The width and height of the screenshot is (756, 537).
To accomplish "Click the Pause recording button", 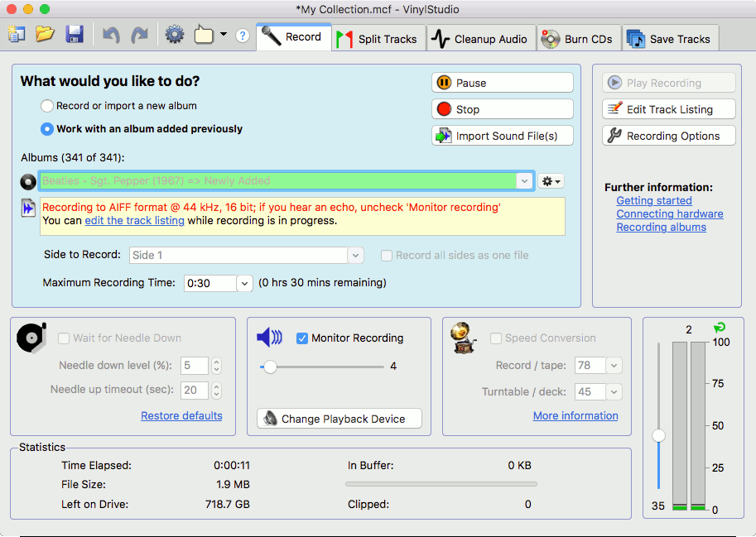I will click(503, 83).
